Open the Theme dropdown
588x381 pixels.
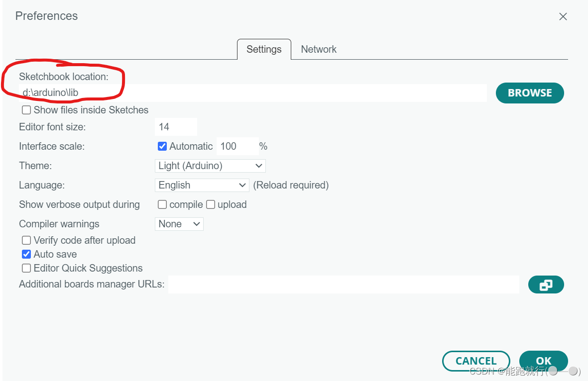[x=210, y=166]
